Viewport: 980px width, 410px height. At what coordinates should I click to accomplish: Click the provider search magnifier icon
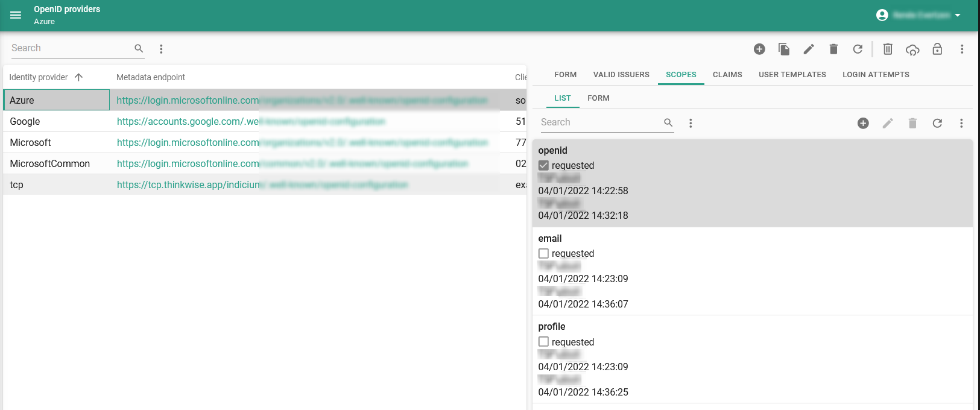139,48
